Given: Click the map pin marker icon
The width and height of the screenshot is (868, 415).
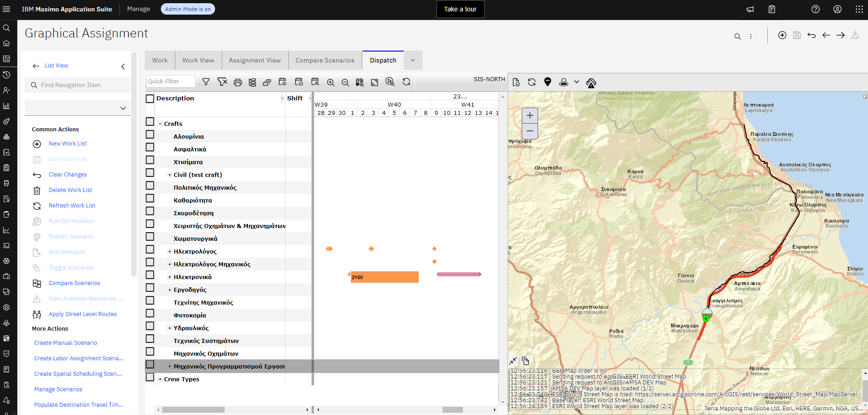Looking at the screenshot, I should [x=548, y=82].
